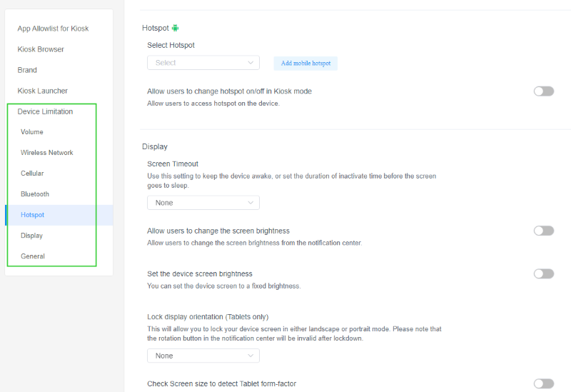Expand the Screen Timeout dropdown

coord(203,203)
